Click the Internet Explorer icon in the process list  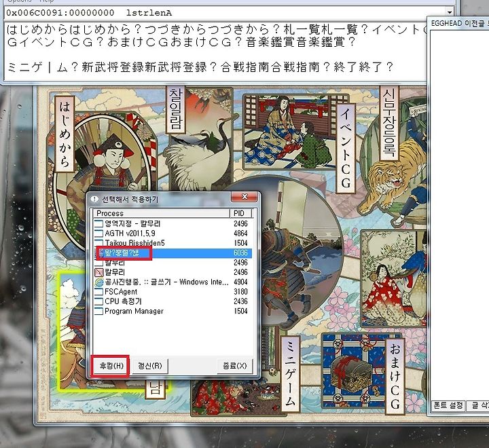click(99, 282)
